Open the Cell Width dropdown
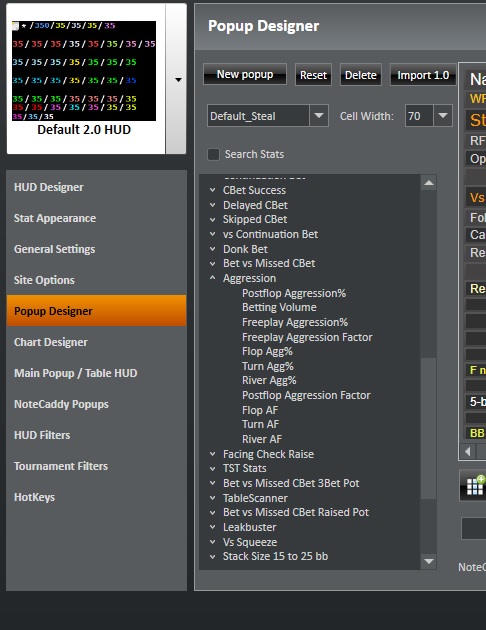Viewport: 486px width, 630px height. tap(443, 116)
